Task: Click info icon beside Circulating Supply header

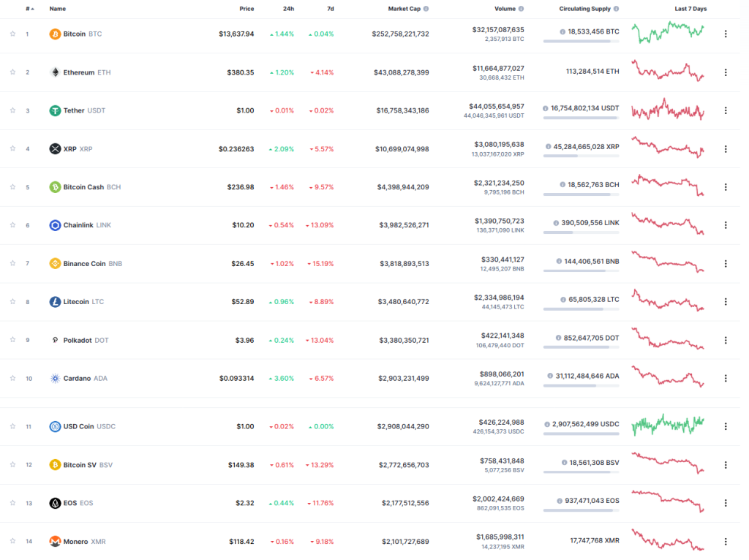Action: tap(616, 9)
